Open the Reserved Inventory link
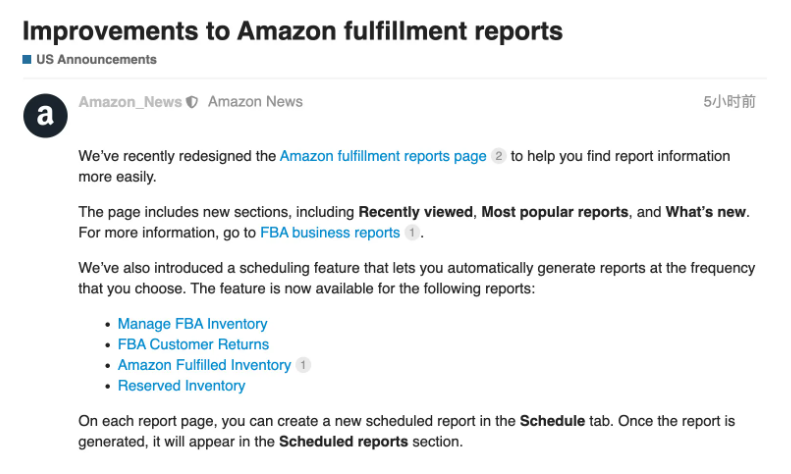791x474 pixels. pos(182,386)
